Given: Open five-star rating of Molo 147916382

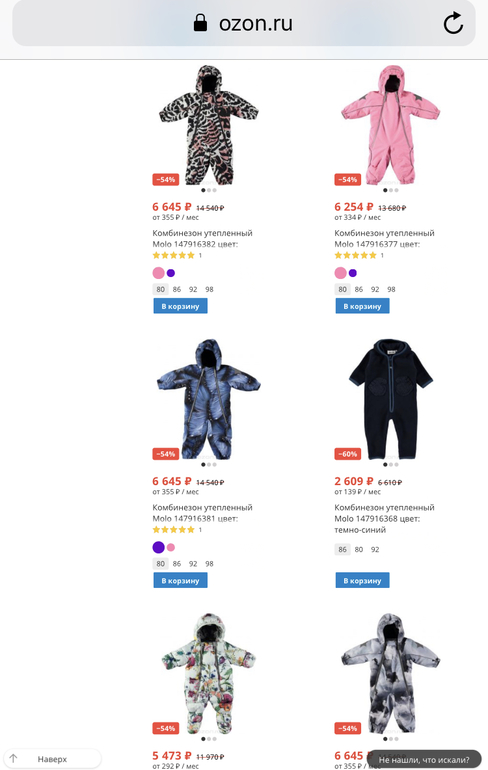Looking at the screenshot, I should click(x=173, y=255).
